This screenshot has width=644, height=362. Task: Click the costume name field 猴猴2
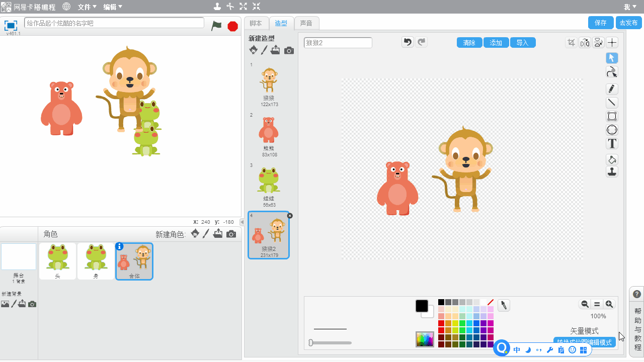(338, 43)
